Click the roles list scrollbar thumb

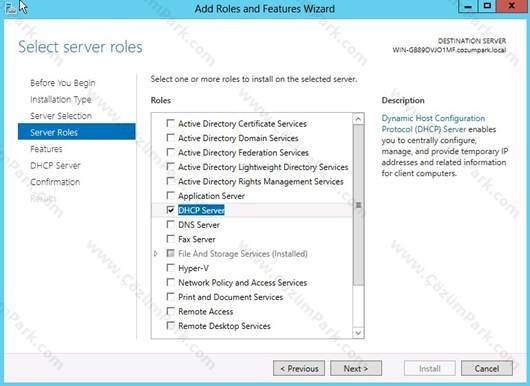(x=358, y=205)
